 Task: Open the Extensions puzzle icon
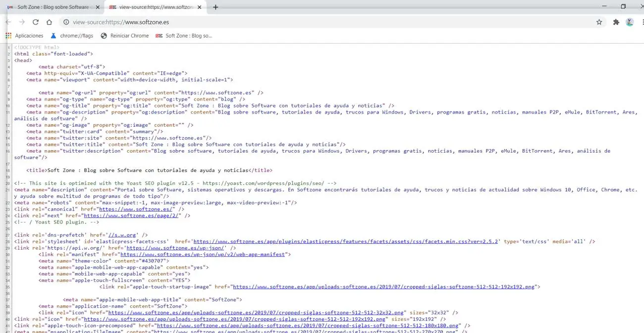click(616, 22)
